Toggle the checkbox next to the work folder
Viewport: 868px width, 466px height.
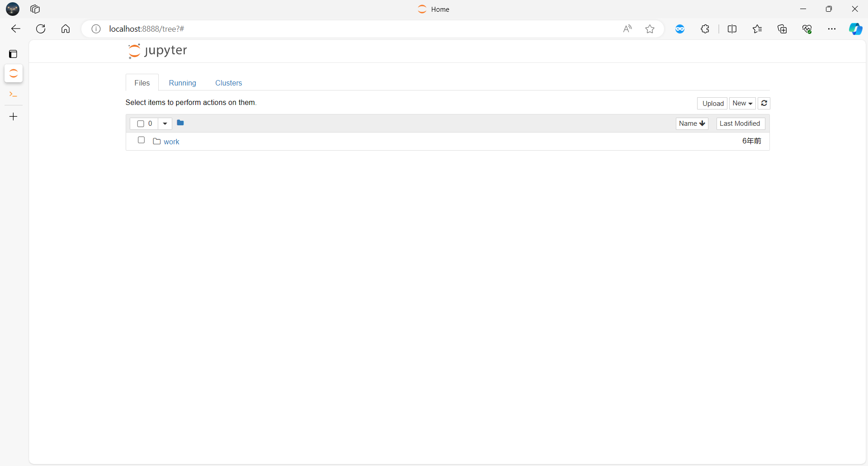tap(141, 140)
